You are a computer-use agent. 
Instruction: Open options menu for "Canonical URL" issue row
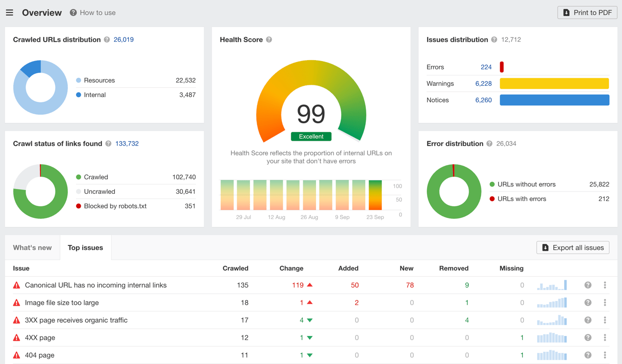point(605,285)
